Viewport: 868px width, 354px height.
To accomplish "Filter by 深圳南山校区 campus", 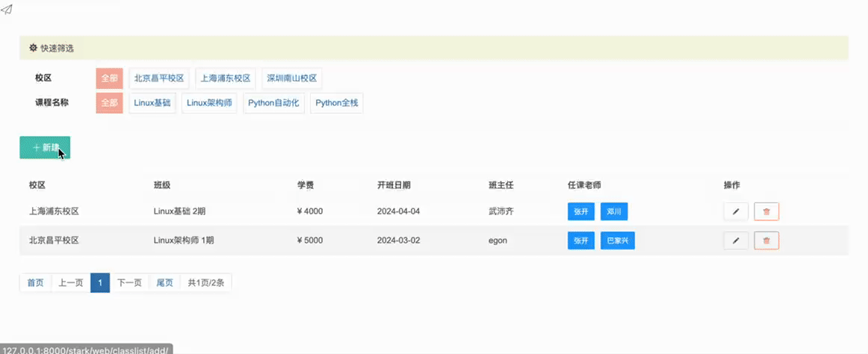I will coord(292,78).
